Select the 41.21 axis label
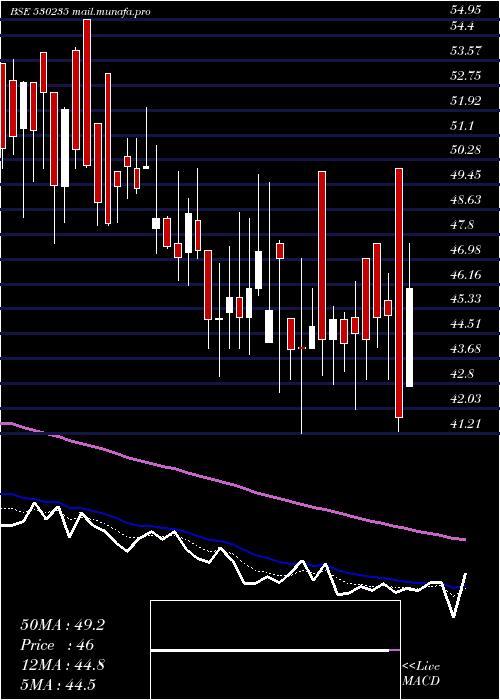The height and width of the screenshot is (700, 500). coord(466,423)
